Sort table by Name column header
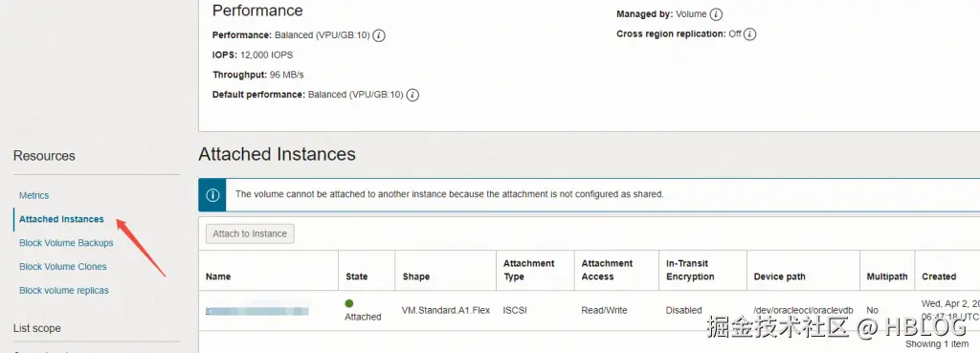Screen dimensions: 980x353 [218, 276]
